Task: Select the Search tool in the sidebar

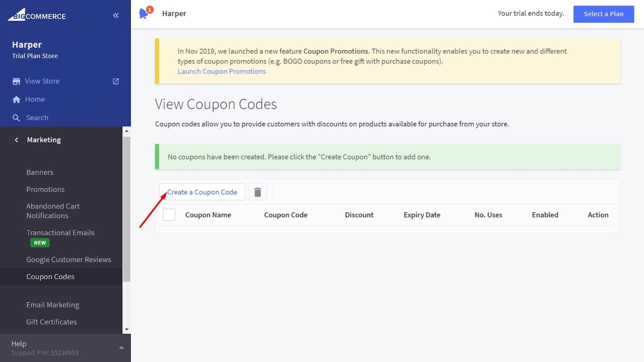Action: pyautogui.click(x=37, y=117)
